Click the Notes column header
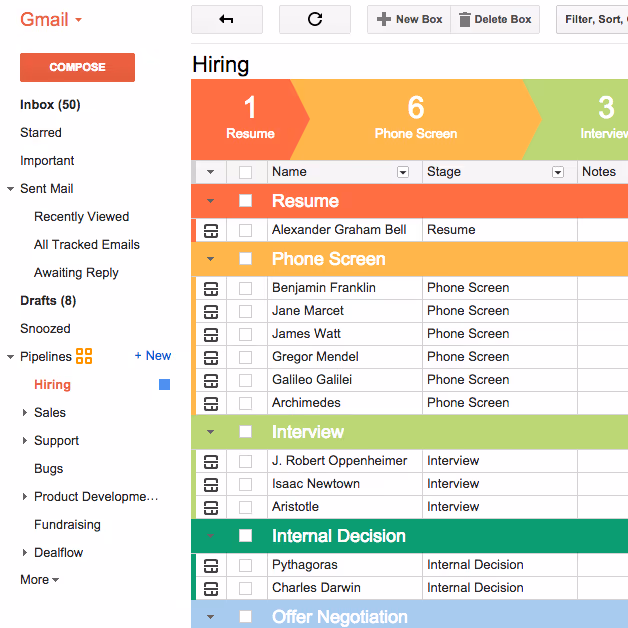Viewport: 628px width, 628px height. (602, 172)
